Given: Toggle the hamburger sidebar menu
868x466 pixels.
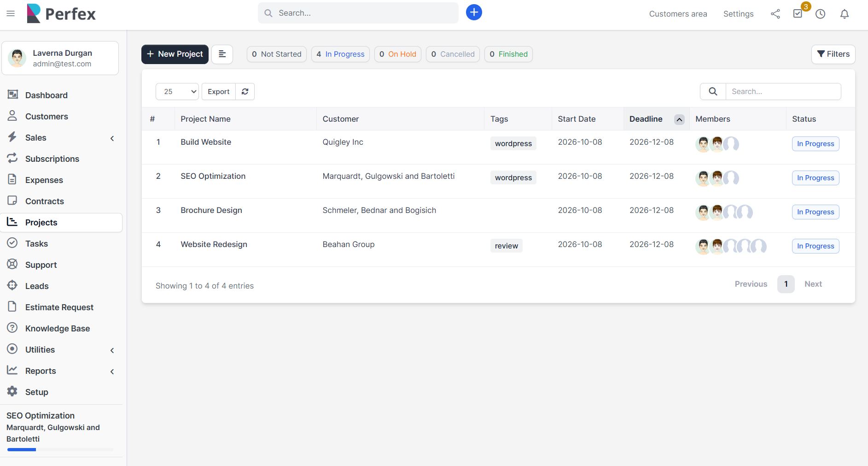Looking at the screenshot, I should 11,13.
